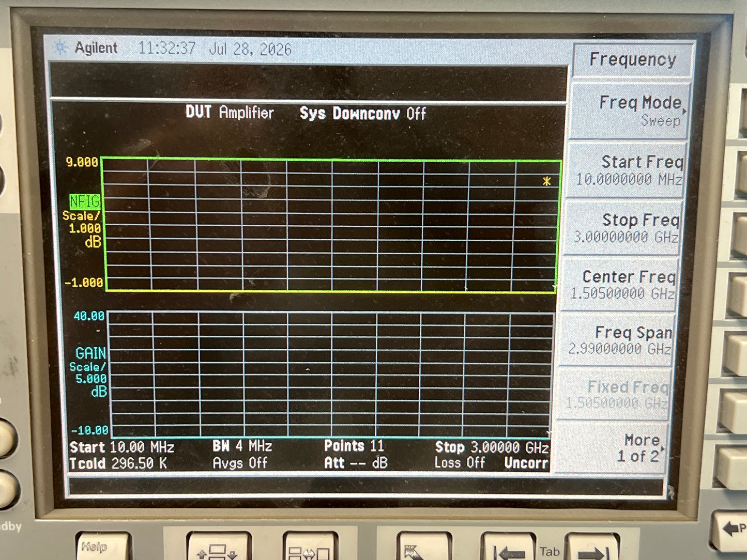Select the Stop Freq softkey
Viewport: 747px width, 560px height.
623,228
